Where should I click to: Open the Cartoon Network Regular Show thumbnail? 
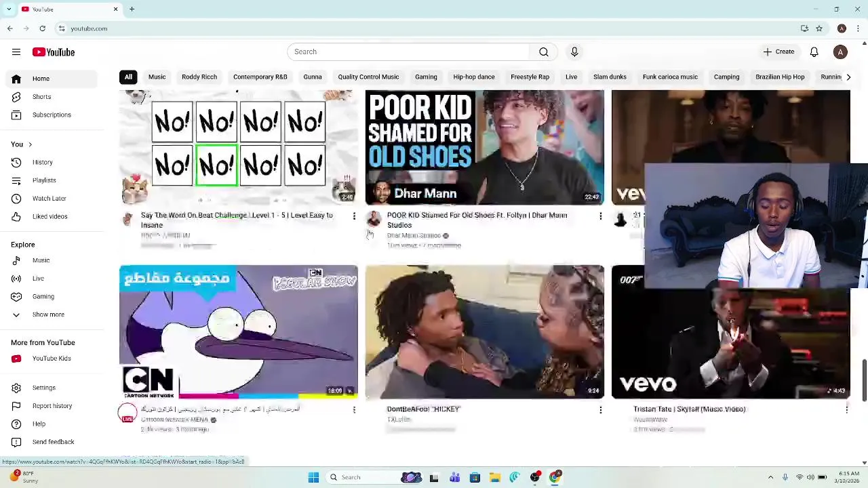tap(239, 331)
